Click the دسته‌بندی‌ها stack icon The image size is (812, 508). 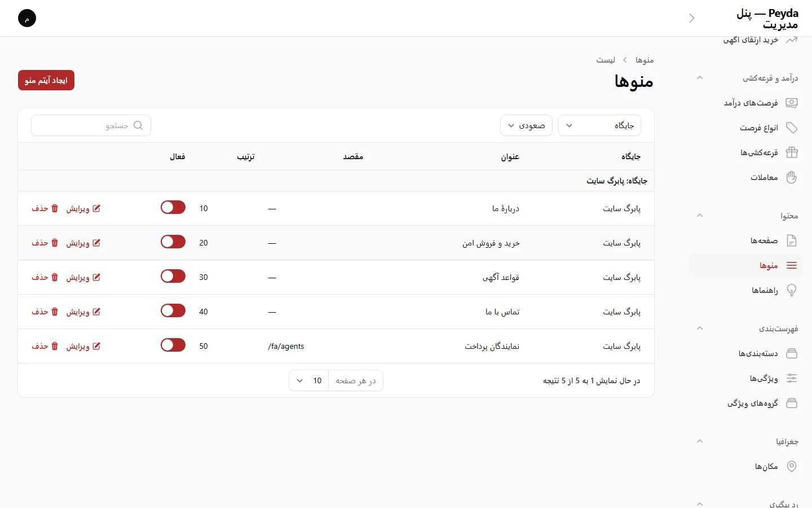click(x=792, y=353)
